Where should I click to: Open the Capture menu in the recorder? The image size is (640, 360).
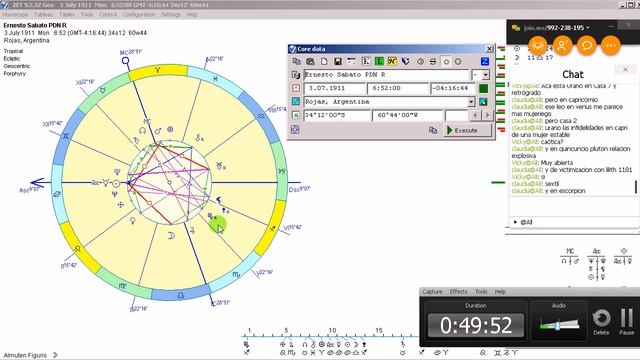pos(432,291)
